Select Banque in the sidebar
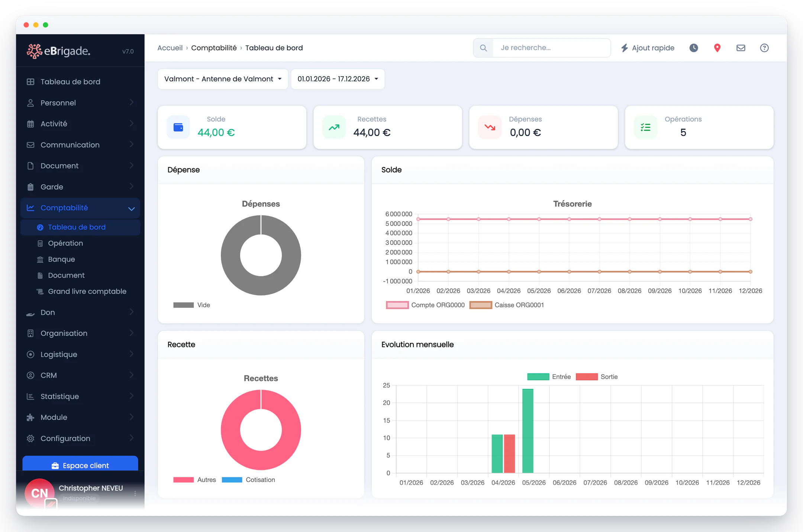The image size is (803, 532). [61, 259]
